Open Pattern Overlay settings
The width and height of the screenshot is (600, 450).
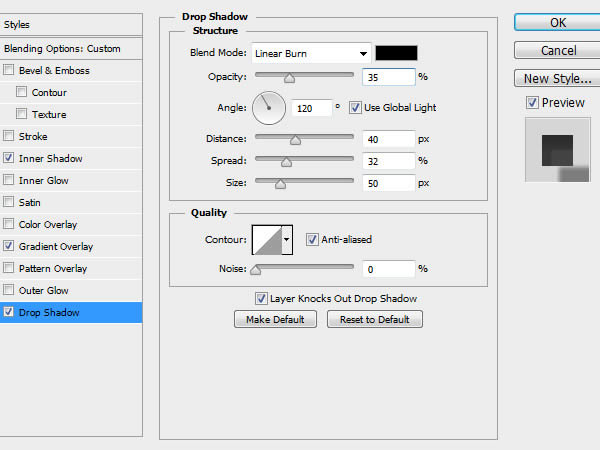tap(71, 268)
